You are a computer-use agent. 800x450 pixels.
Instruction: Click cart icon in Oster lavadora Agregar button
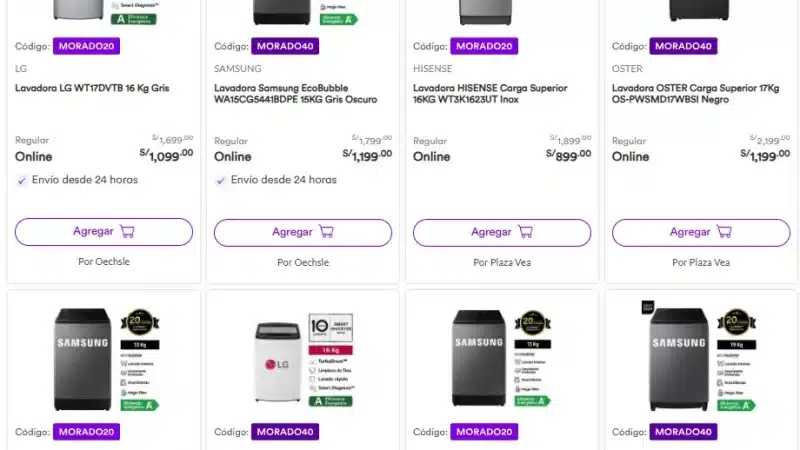coord(724,232)
